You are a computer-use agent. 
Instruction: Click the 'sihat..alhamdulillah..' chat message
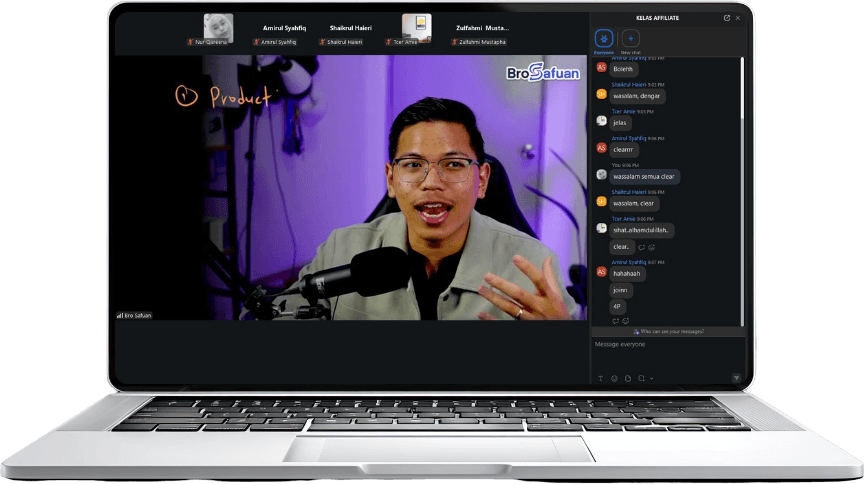point(641,230)
